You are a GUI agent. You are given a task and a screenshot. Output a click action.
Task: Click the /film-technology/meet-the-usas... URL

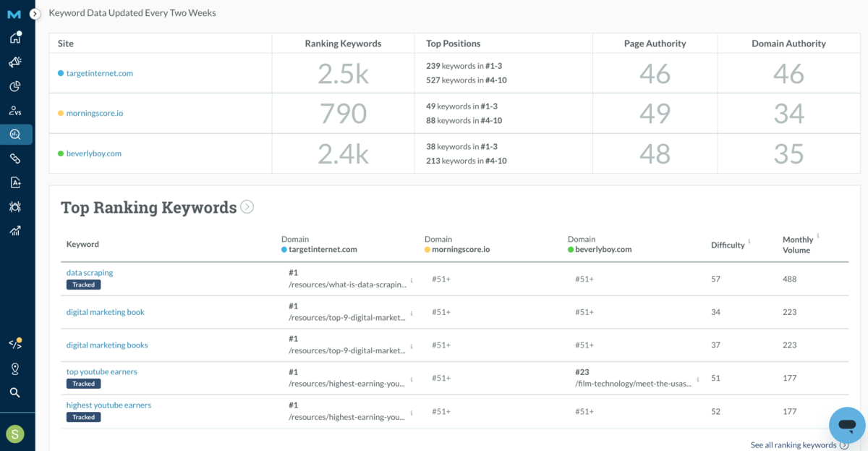[633, 384]
